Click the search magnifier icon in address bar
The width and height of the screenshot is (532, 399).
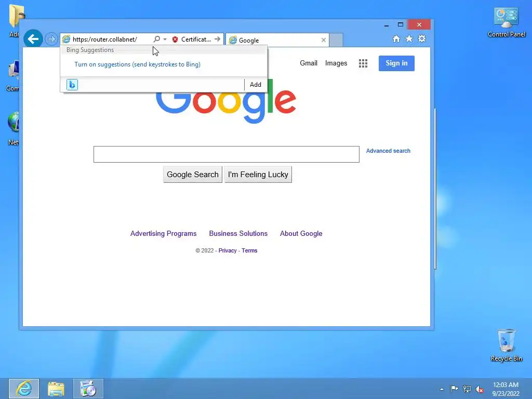(x=156, y=39)
